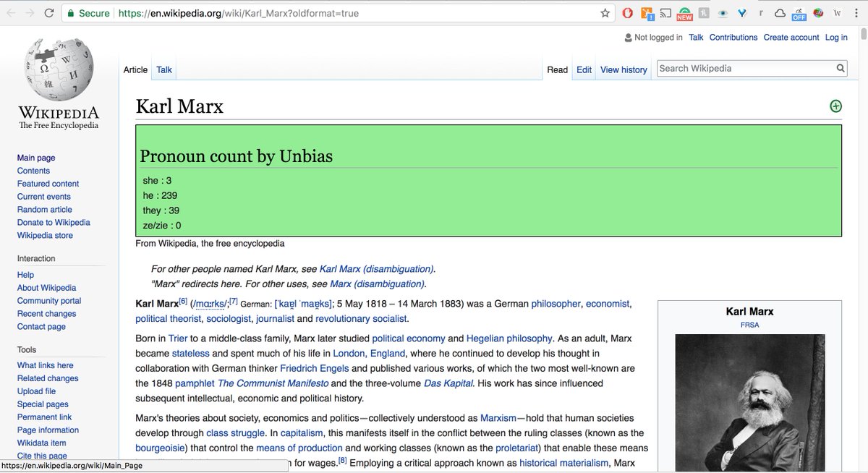868x473 pixels.
Task: Open Wikipedia store link
Action: (45, 236)
